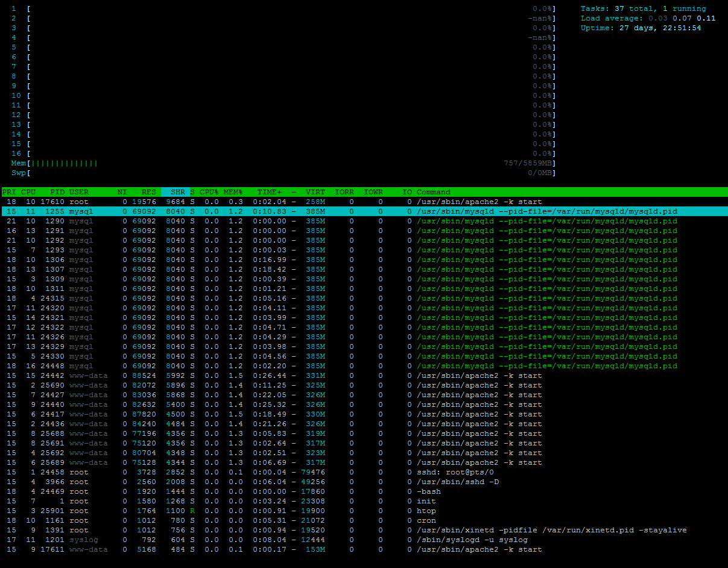Select the '/sbin/syslogd -u syslog' row
The image size is (728, 568).
(364, 540)
